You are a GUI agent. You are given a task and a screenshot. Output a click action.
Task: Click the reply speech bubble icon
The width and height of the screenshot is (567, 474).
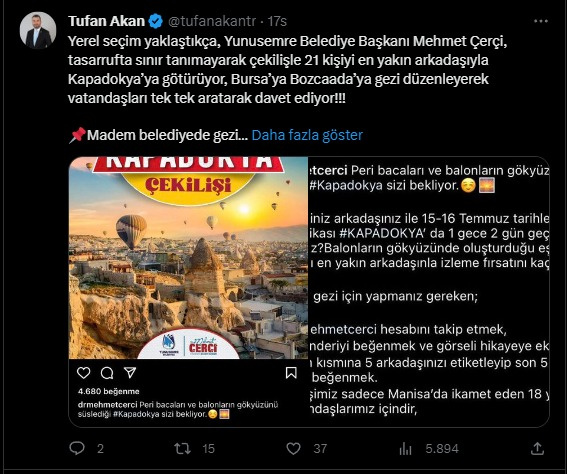pos(77,448)
